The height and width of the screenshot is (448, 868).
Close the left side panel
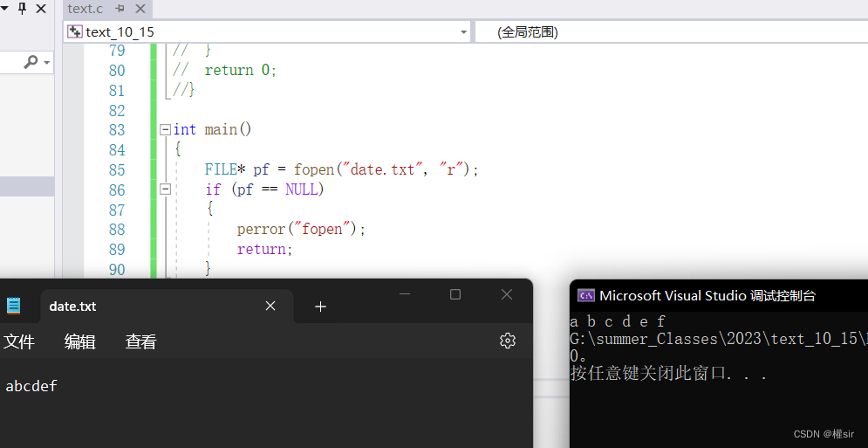coord(41,9)
